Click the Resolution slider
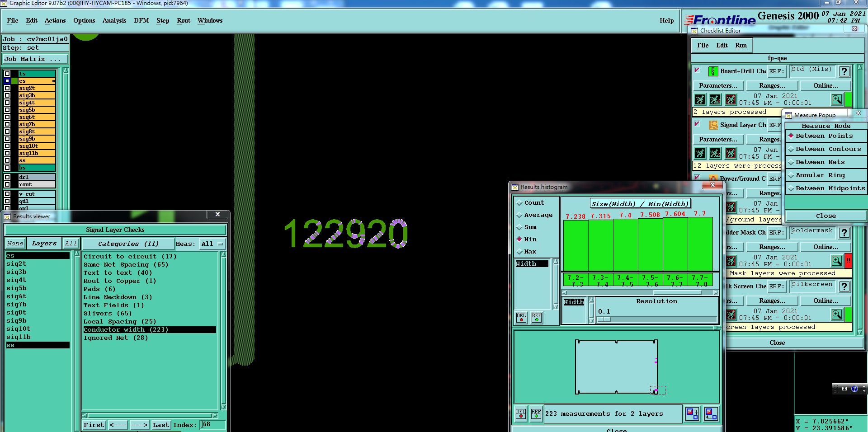868x432 pixels. pos(657,319)
